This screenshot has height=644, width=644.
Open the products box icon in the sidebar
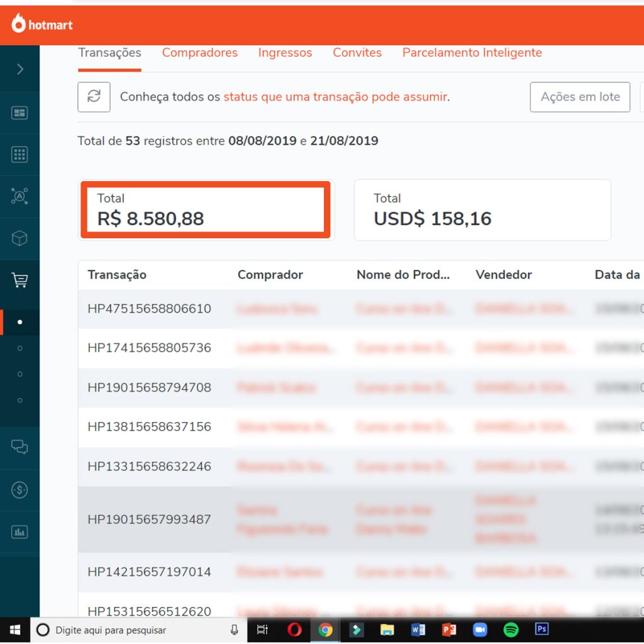pyautogui.click(x=19, y=238)
